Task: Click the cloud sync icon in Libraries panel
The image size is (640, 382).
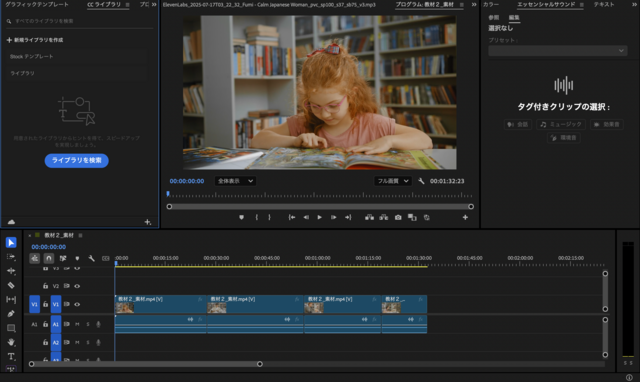Action: coord(11,222)
